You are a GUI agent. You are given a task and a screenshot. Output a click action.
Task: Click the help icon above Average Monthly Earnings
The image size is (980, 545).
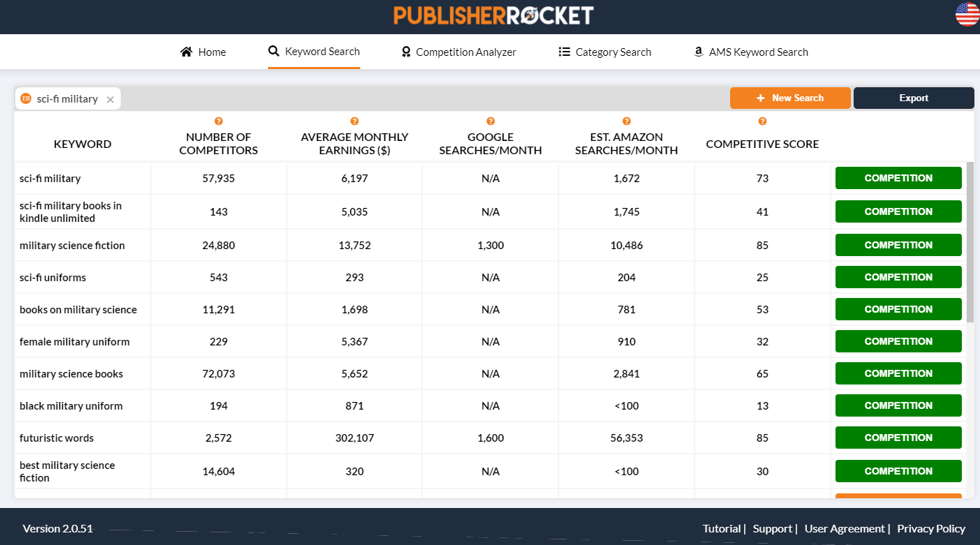pos(355,121)
